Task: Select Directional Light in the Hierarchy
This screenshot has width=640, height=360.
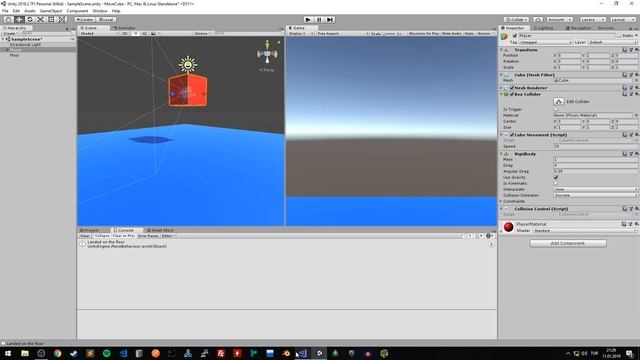Action: click(x=25, y=44)
